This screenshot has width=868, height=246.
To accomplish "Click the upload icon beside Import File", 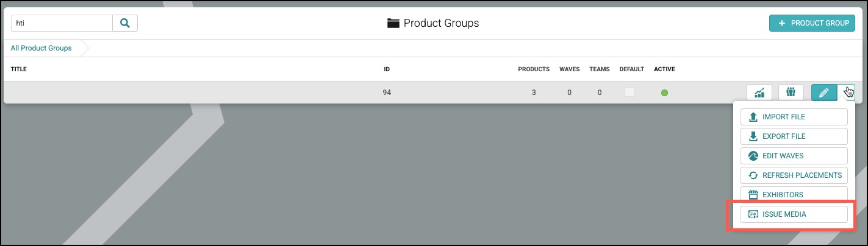I will point(753,117).
